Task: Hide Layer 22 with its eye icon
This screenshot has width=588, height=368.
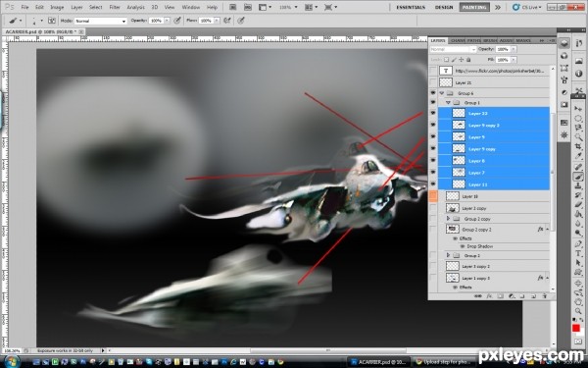Action: click(x=433, y=113)
